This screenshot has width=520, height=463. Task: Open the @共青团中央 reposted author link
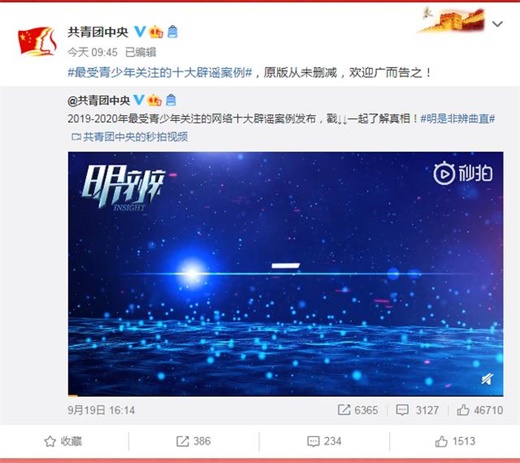(99, 100)
